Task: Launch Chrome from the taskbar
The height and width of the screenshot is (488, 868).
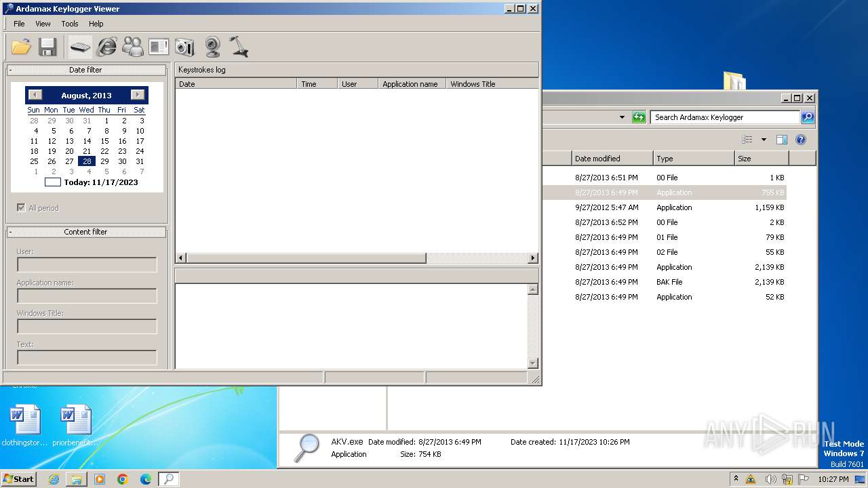Action: coord(123,479)
